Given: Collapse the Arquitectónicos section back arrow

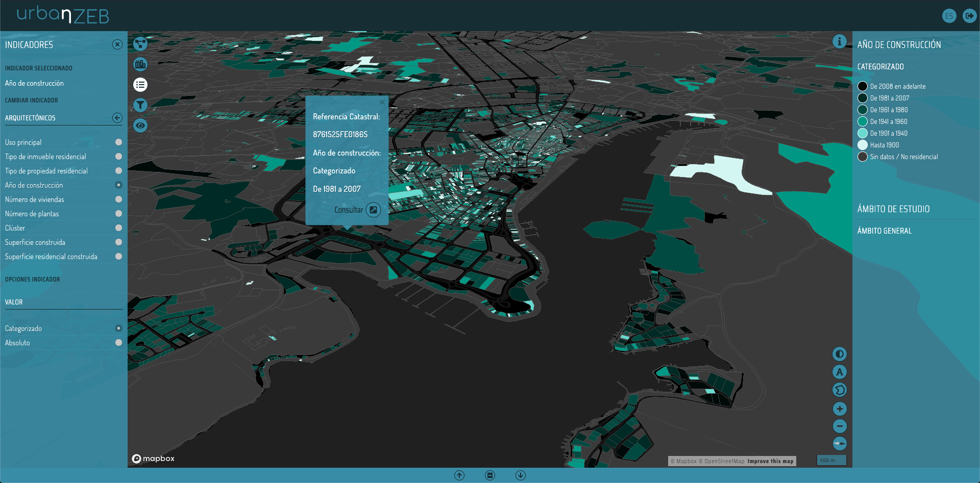Looking at the screenshot, I should [117, 118].
